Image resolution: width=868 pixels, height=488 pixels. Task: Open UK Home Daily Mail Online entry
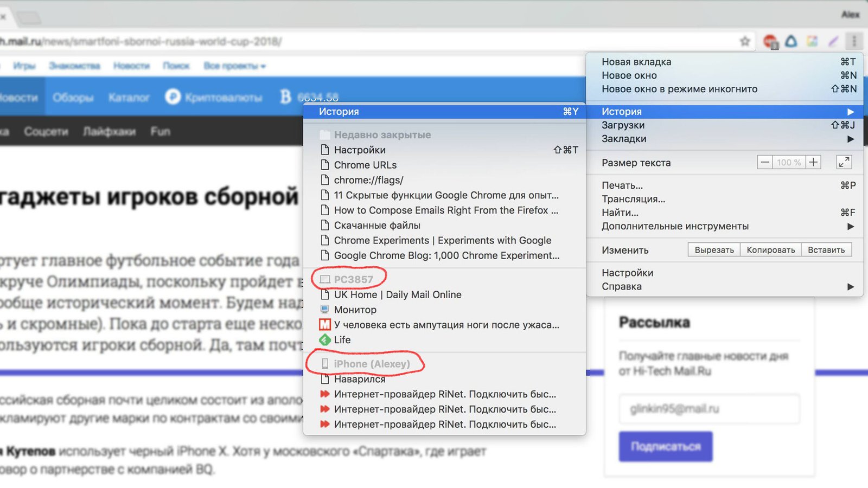pos(444,294)
